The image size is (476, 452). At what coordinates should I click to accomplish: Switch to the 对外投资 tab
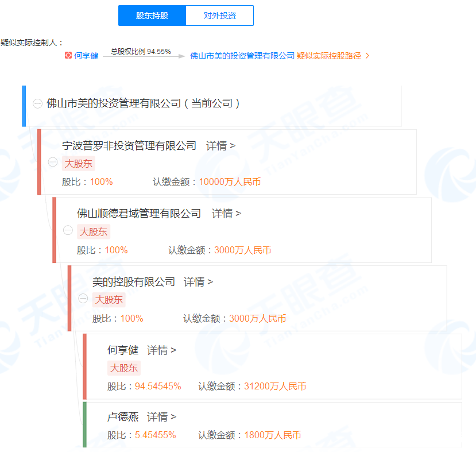219,16
